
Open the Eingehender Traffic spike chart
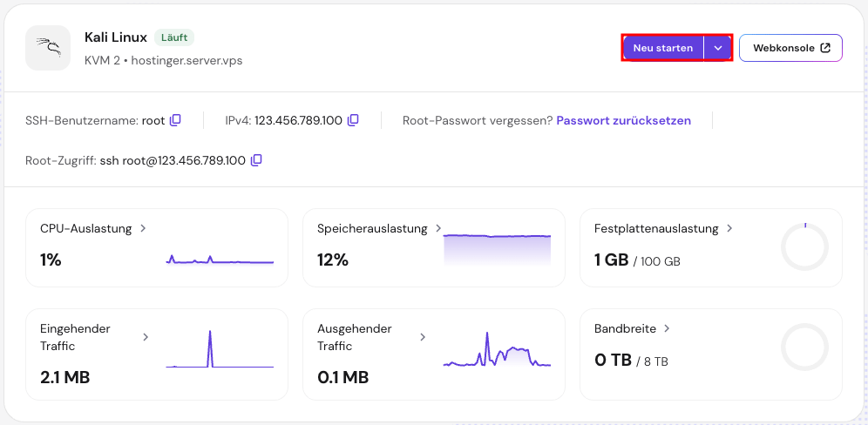click(220, 348)
